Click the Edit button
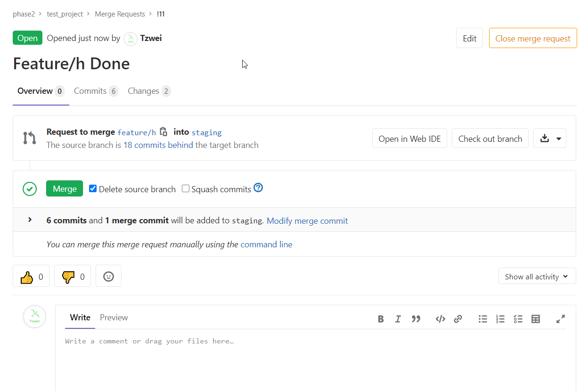588x391 pixels. [x=469, y=38]
